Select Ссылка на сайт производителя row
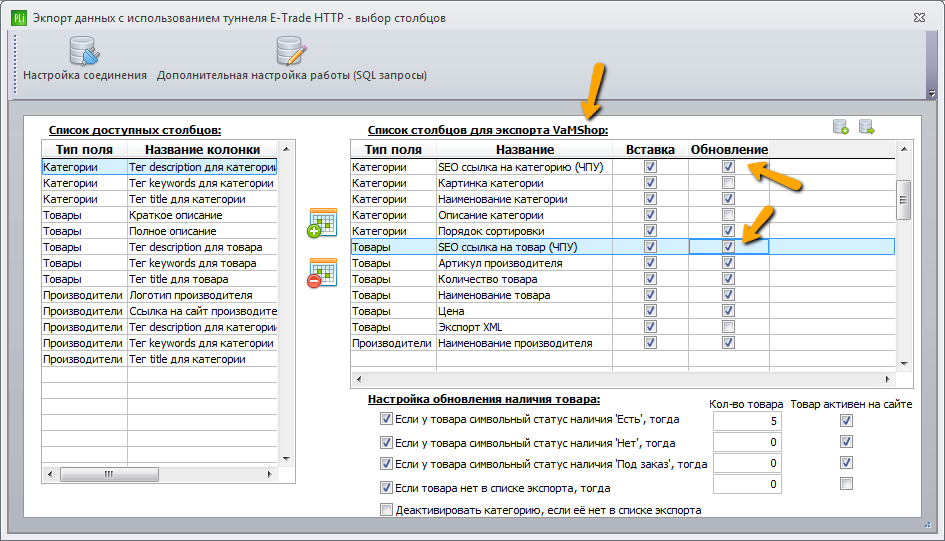The height and width of the screenshot is (541, 945). 159,311
